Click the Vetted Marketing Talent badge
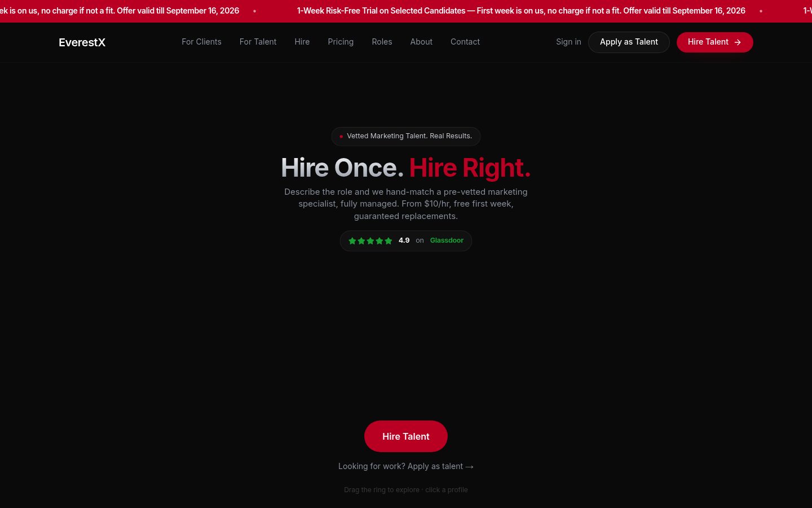The image size is (812, 508). click(406, 136)
